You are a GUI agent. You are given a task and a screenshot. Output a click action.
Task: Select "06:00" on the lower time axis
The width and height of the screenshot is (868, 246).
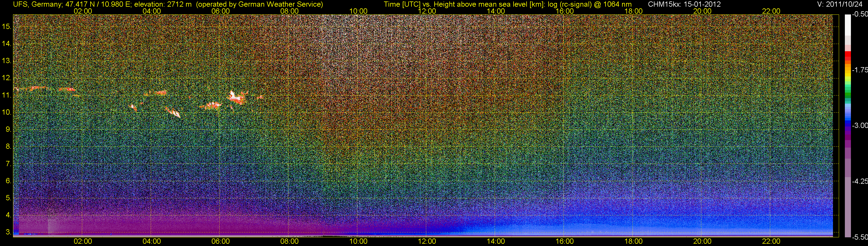tap(221, 241)
